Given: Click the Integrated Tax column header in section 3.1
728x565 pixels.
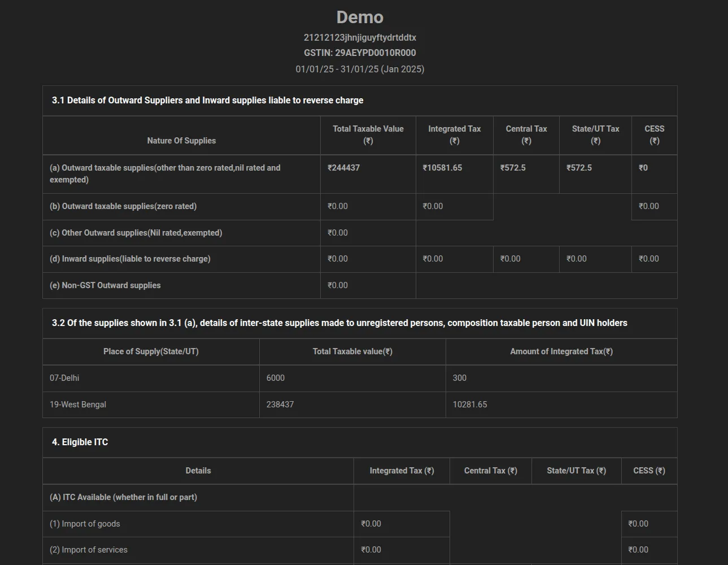Looking at the screenshot, I should [x=455, y=135].
